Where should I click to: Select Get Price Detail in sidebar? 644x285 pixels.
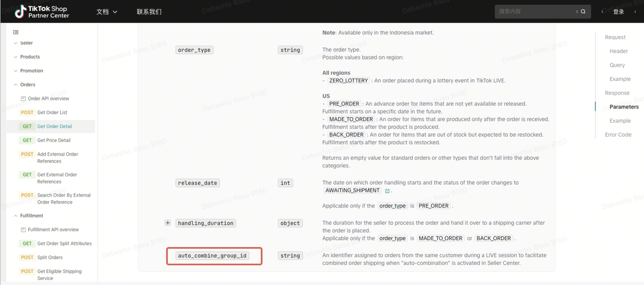(x=54, y=140)
